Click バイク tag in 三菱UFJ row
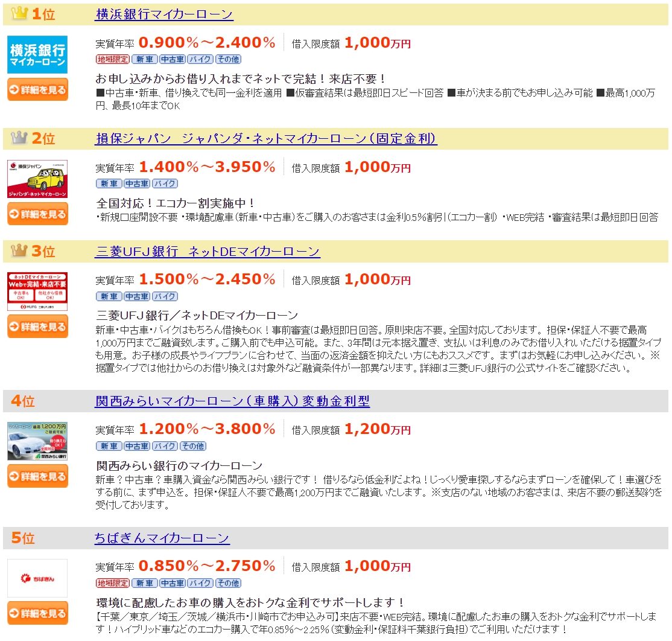This screenshot has width=672, height=641. [x=165, y=296]
